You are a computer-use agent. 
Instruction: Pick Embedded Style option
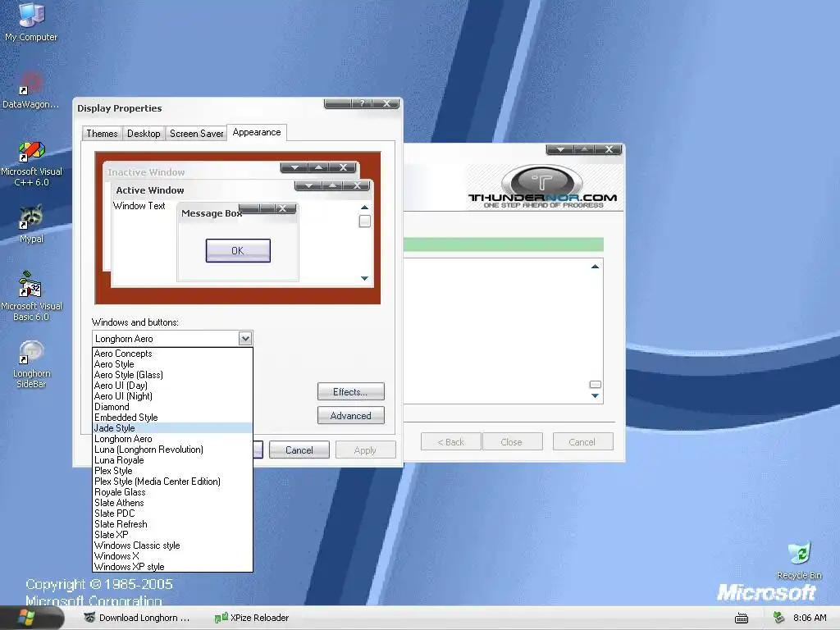click(172, 418)
